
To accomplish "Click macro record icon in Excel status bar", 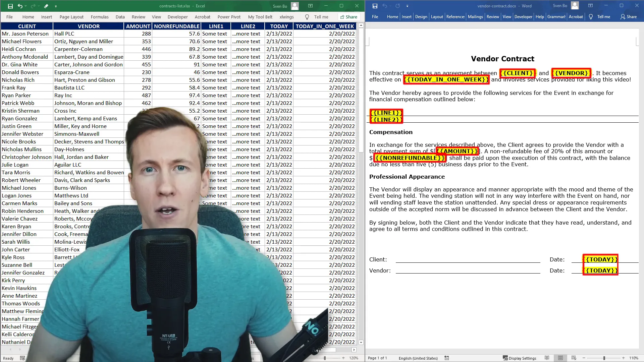I will pyautogui.click(x=22, y=358).
